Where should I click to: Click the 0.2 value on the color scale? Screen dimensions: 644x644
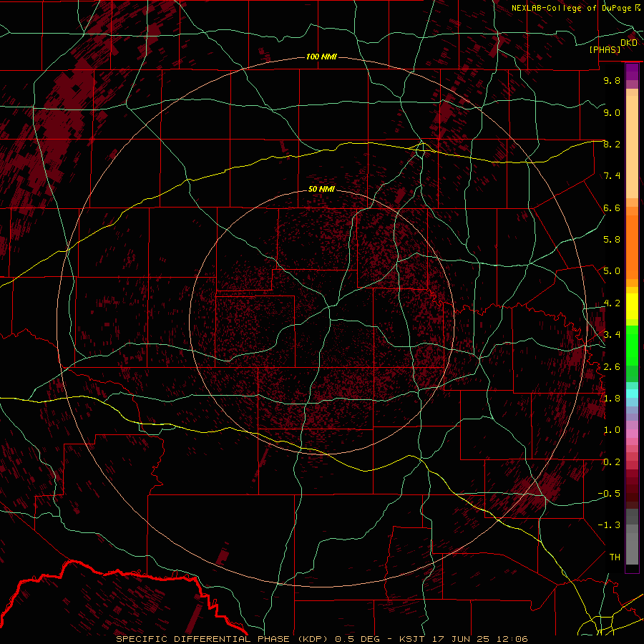pos(612,462)
